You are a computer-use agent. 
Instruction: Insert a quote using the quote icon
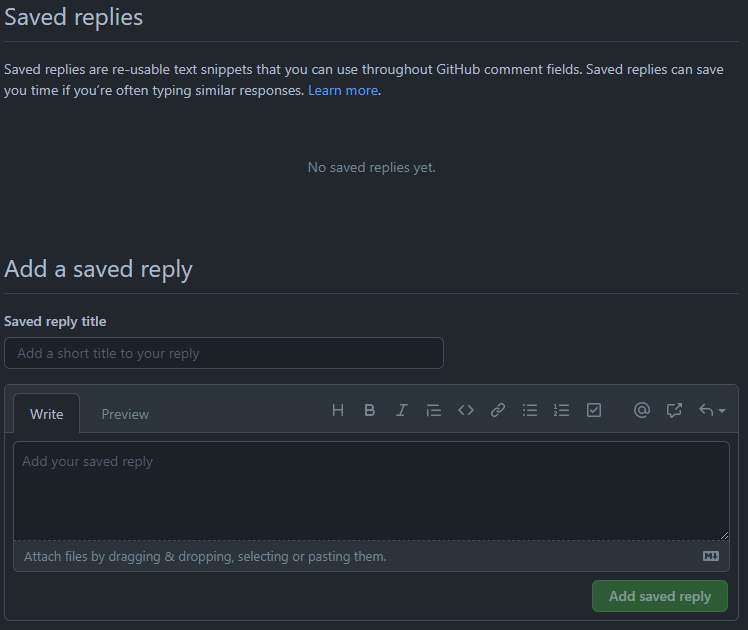click(x=434, y=410)
